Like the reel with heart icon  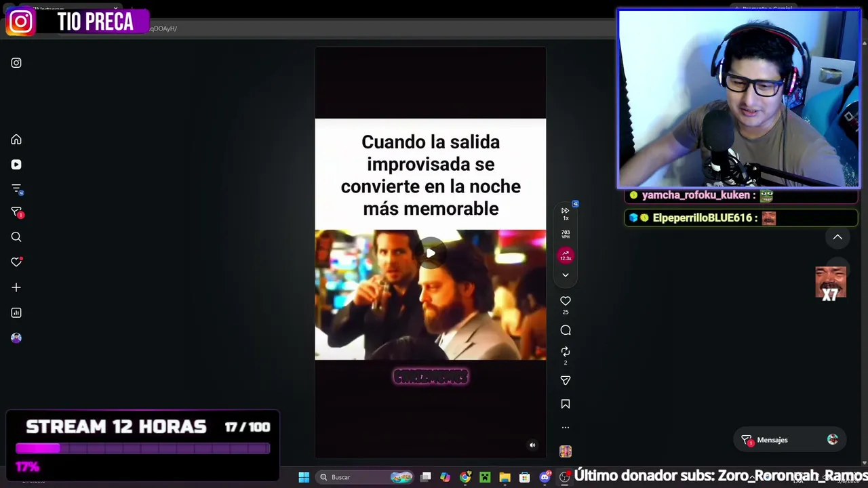(566, 301)
